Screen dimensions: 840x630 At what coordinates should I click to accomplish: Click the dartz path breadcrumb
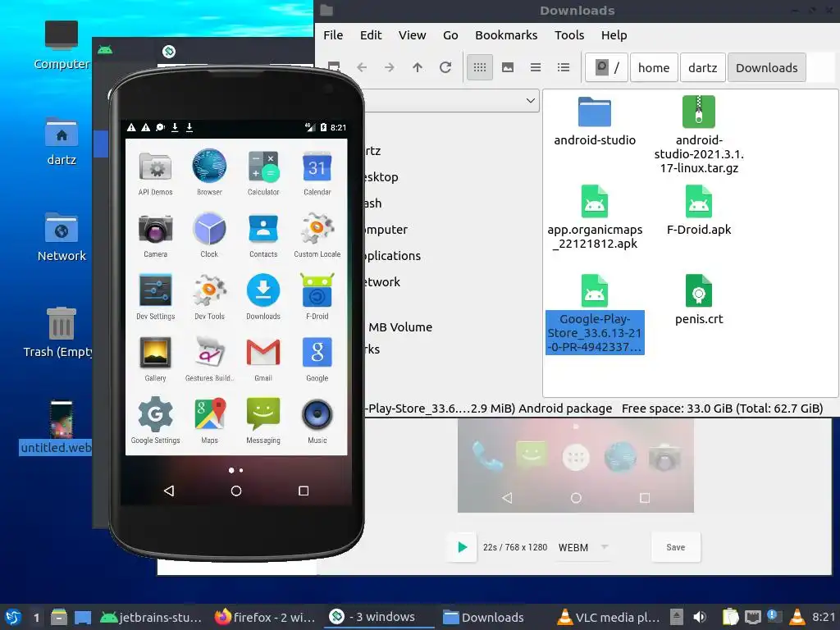703,67
